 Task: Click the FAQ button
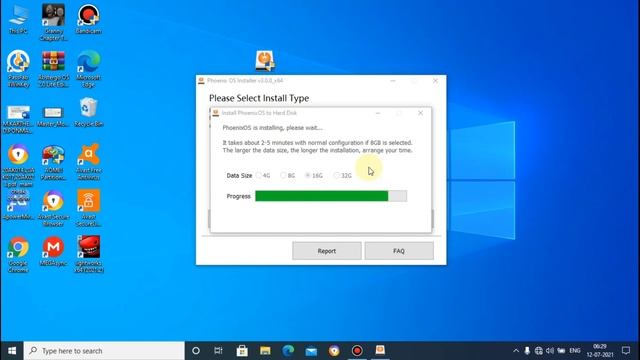pyautogui.click(x=399, y=251)
